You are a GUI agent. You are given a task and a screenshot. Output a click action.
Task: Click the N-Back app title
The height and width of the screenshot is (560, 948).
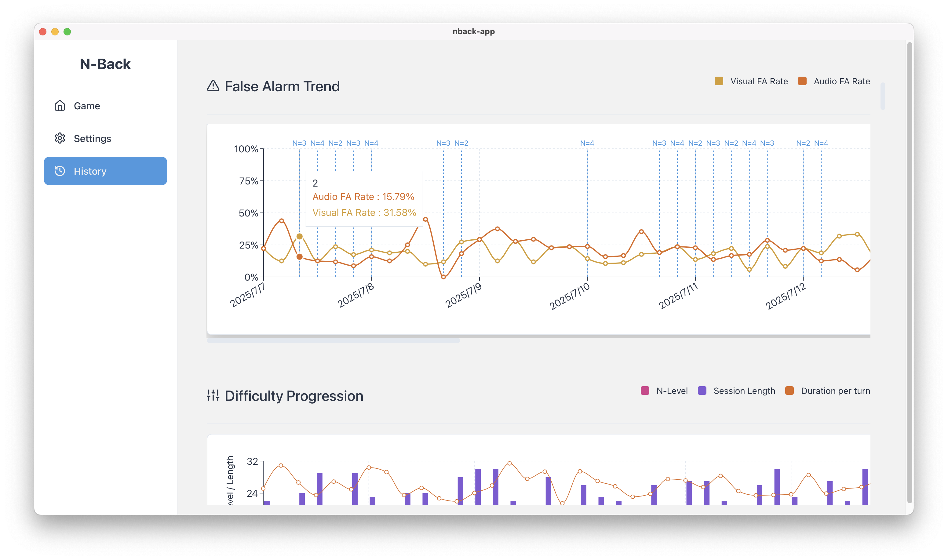[x=105, y=64]
